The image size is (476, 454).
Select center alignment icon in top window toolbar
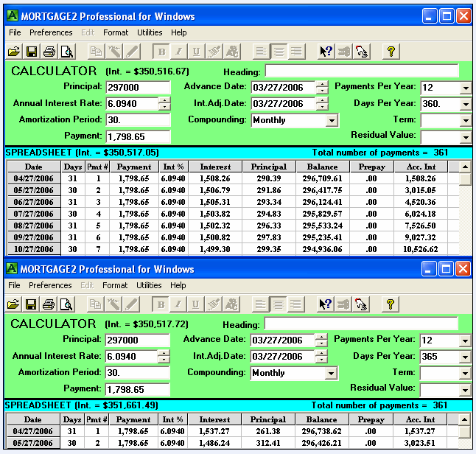pyautogui.click(x=279, y=52)
